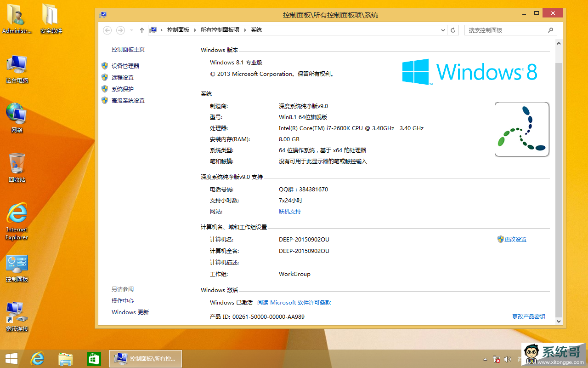
Task: Show hidden tray icons arrow
Action: 486,359
